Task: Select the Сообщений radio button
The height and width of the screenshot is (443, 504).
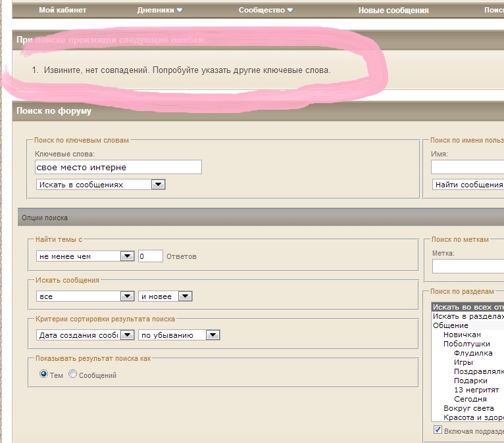Action: (x=73, y=374)
